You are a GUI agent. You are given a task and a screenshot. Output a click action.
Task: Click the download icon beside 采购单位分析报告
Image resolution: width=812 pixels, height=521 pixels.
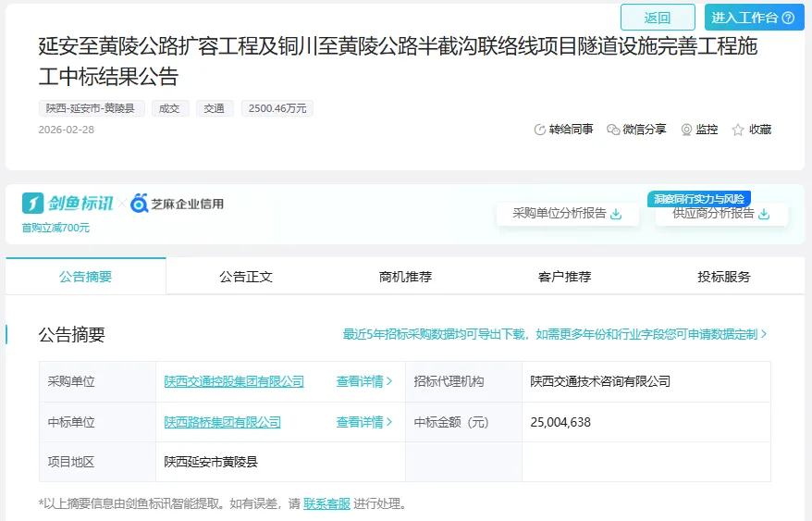(617, 214)
